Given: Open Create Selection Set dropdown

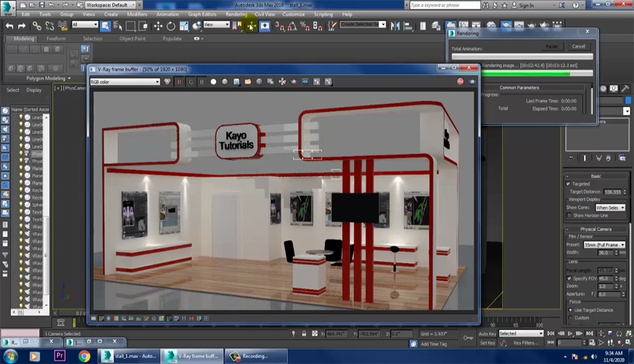Looking at the screenshot, I should coord(363,25).
